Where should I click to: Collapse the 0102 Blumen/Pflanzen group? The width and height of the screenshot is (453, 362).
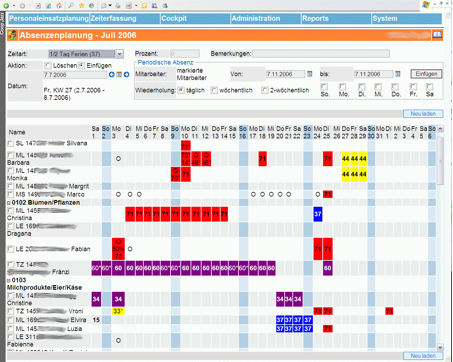pyautogui.click(x=9, y=203)
